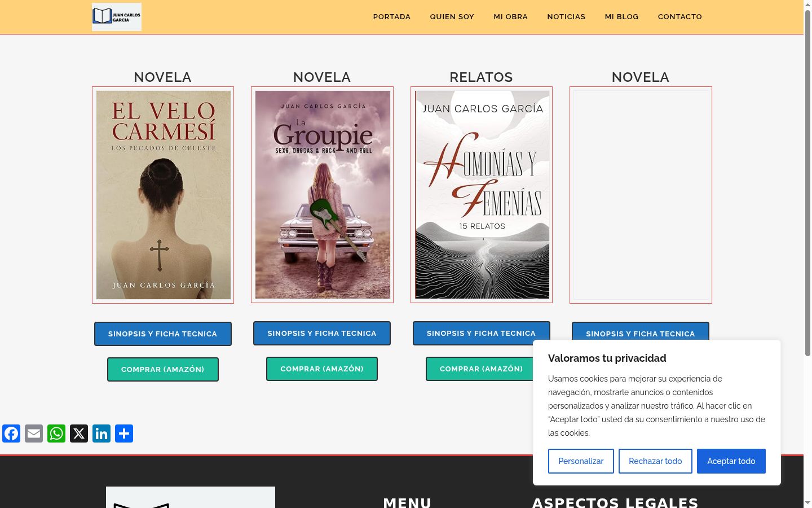The width and height of the screenshot is (812, 508).
Task: View synopsis for the fourth novel
Action: [641, 331]
